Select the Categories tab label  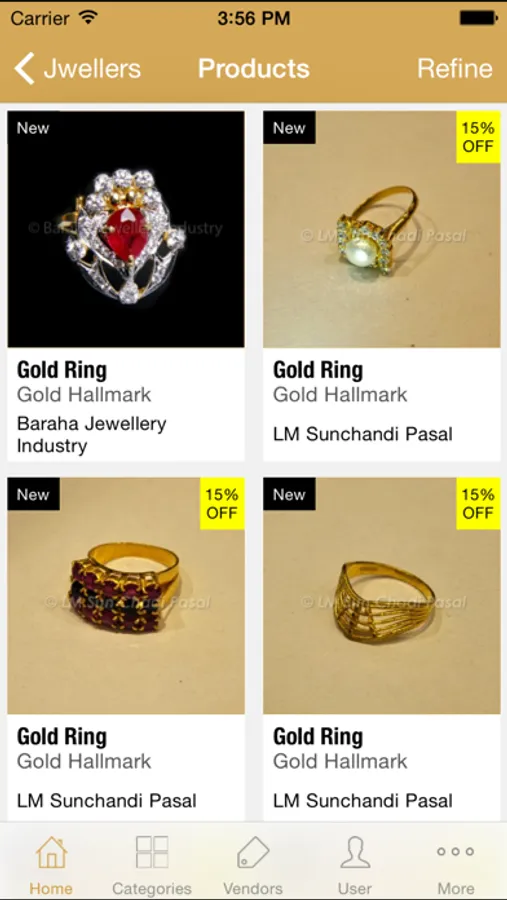(x=152, y=889)
